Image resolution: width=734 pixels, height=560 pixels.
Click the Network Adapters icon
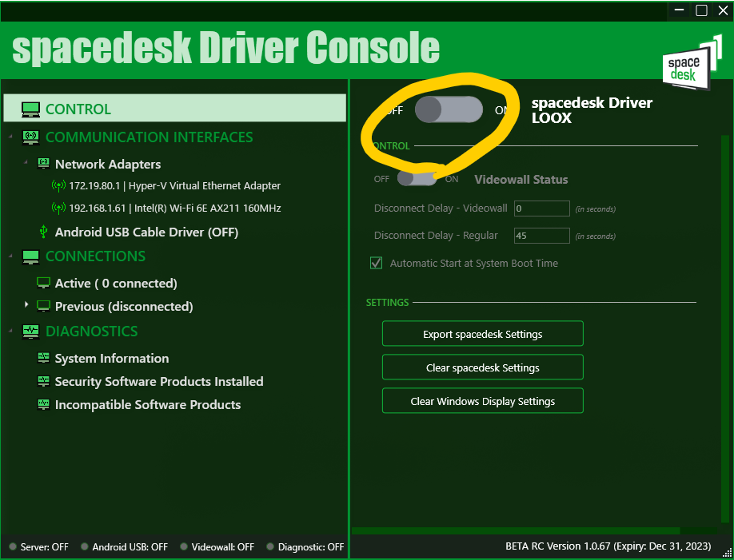[x=43, y=164]
